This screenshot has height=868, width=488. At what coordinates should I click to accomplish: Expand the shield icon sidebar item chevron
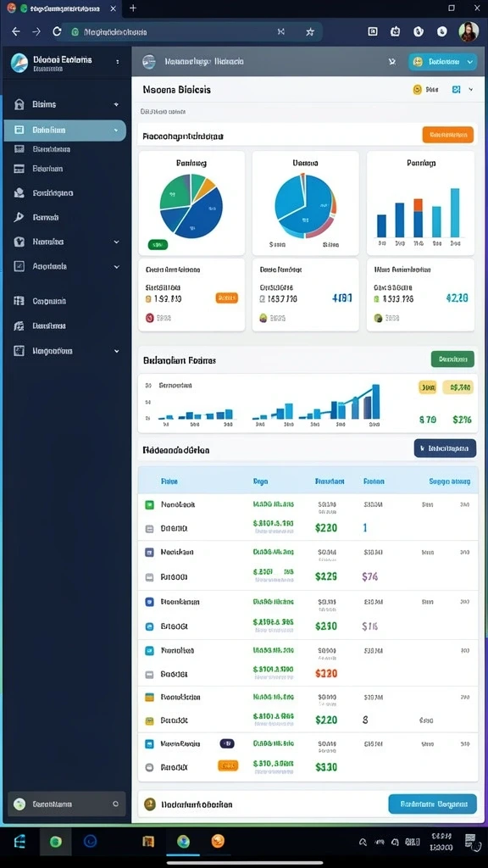tap(116, 242)
